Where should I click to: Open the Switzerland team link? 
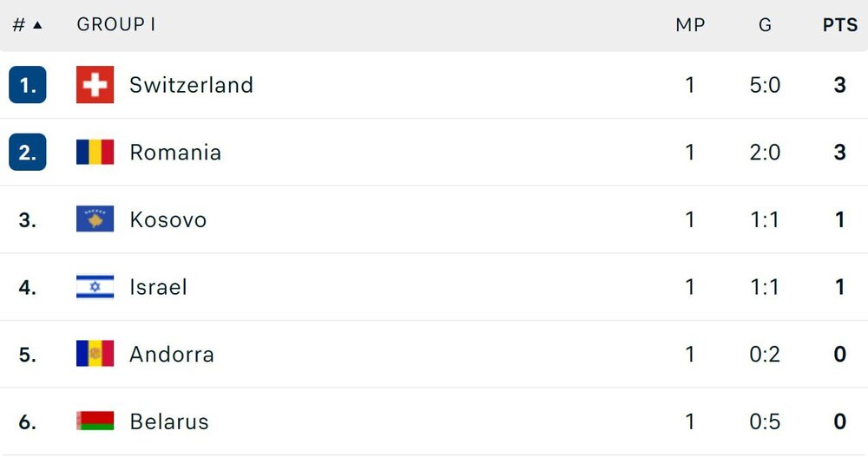point(191,85)
